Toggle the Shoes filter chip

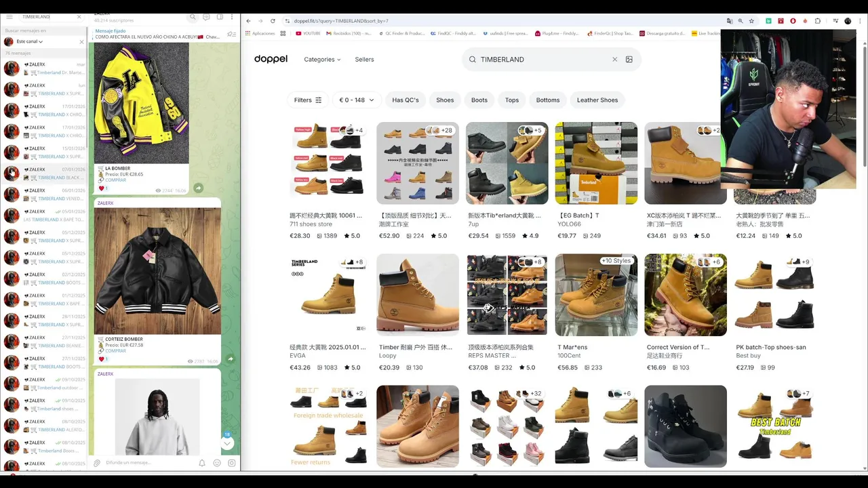coord(445,100)
